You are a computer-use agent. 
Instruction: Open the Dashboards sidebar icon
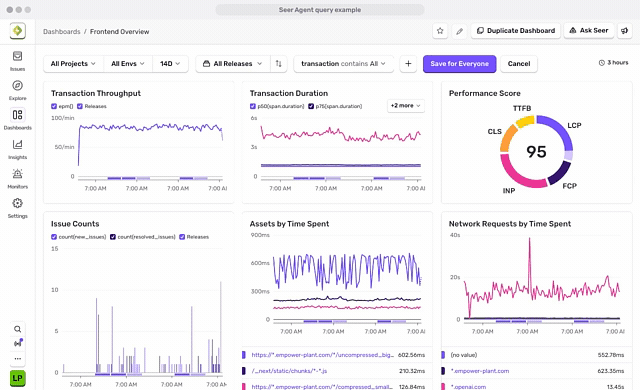(17, 115)
